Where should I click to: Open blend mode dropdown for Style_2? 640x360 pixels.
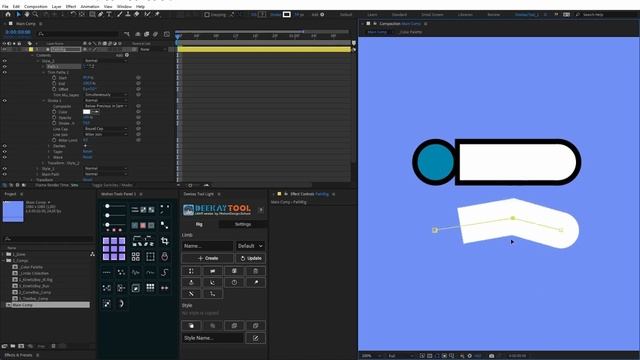click(106, 61)
